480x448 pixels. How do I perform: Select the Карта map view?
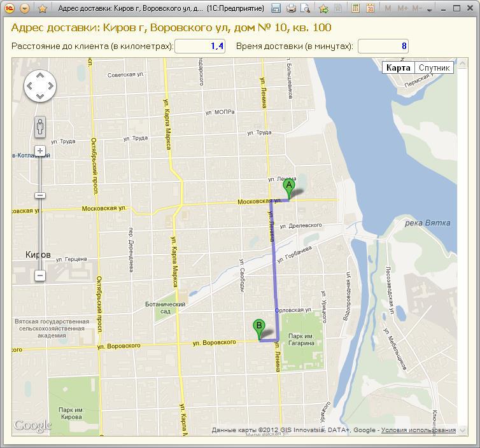398,67
